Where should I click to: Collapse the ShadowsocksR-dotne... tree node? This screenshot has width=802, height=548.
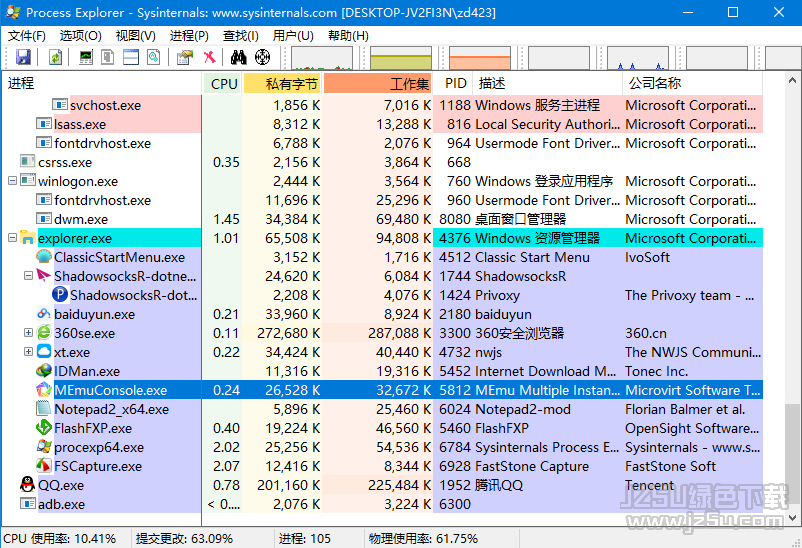pyautogui.click(x=29, y=276)
